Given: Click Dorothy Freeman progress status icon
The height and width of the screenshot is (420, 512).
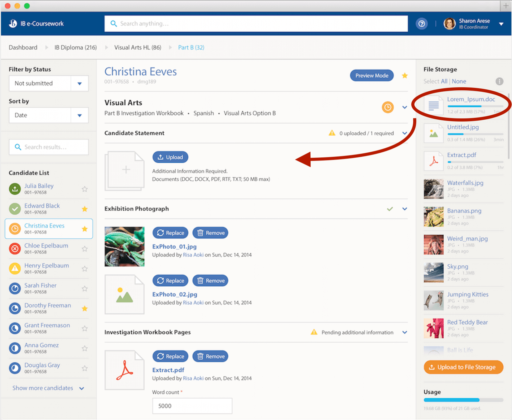Looking at the screenshot, I should point(15,308).
